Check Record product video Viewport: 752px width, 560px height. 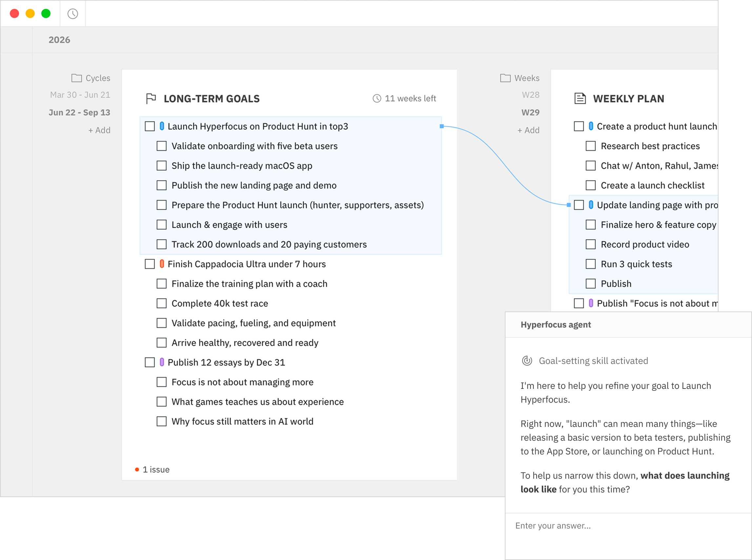coord(591,244)
